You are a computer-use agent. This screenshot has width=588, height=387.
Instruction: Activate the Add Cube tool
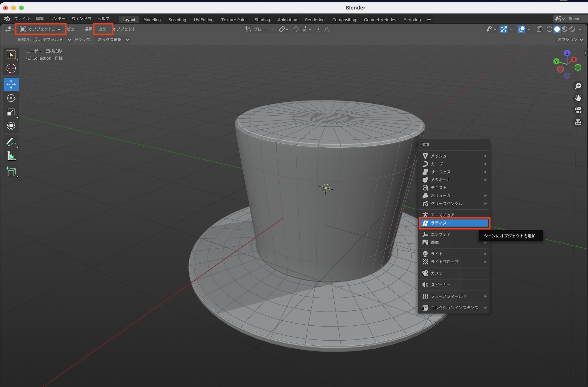click(11, 172)
